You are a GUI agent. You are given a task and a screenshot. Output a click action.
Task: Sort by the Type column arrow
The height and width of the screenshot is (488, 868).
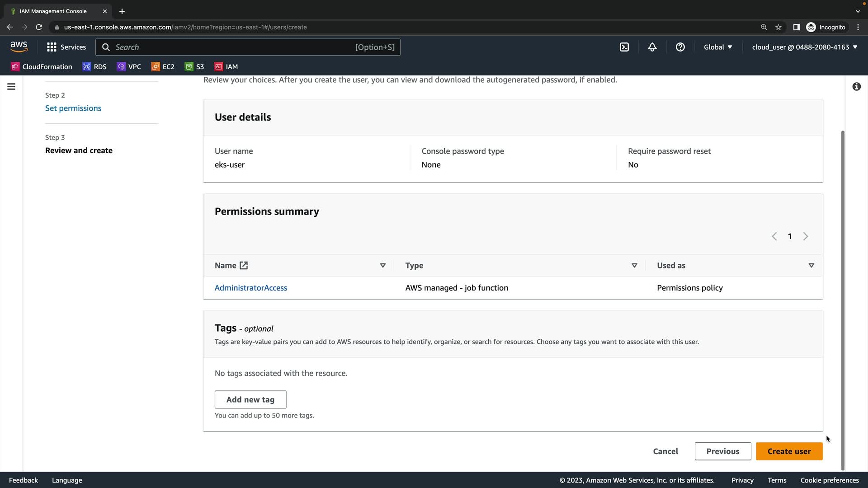(634, 265)
